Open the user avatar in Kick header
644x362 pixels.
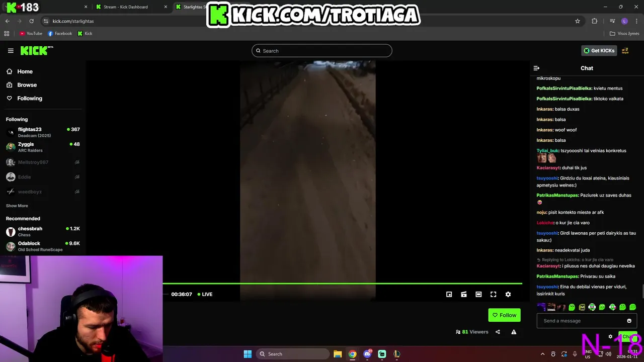[625, 51]
